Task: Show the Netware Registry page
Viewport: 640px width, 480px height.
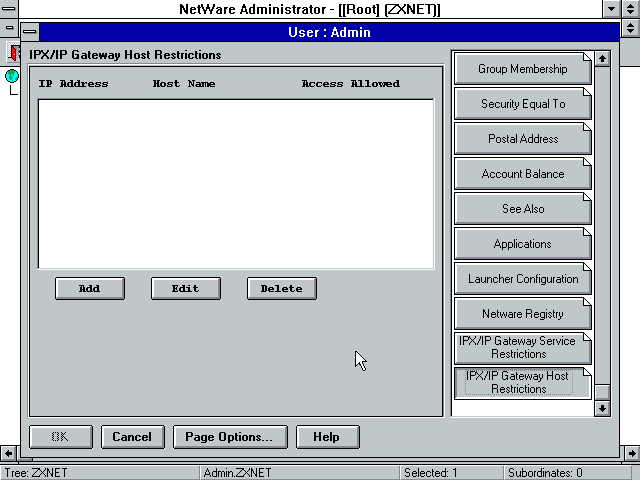Action: tap(523, 314)
